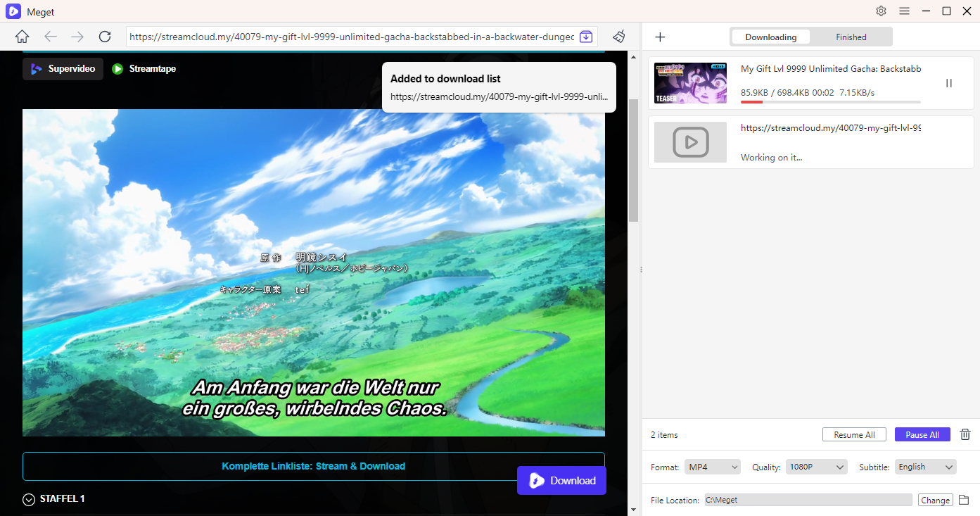Switch to the Finished tab

851,37
